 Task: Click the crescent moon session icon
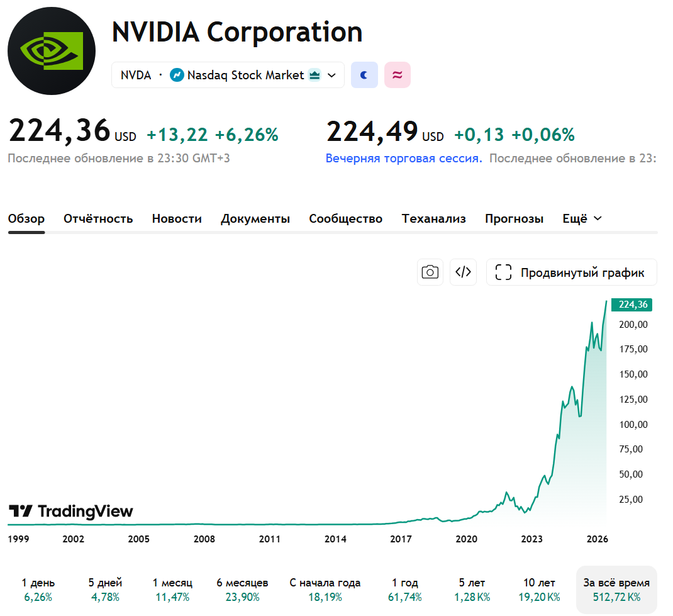[x=364, y=75]
